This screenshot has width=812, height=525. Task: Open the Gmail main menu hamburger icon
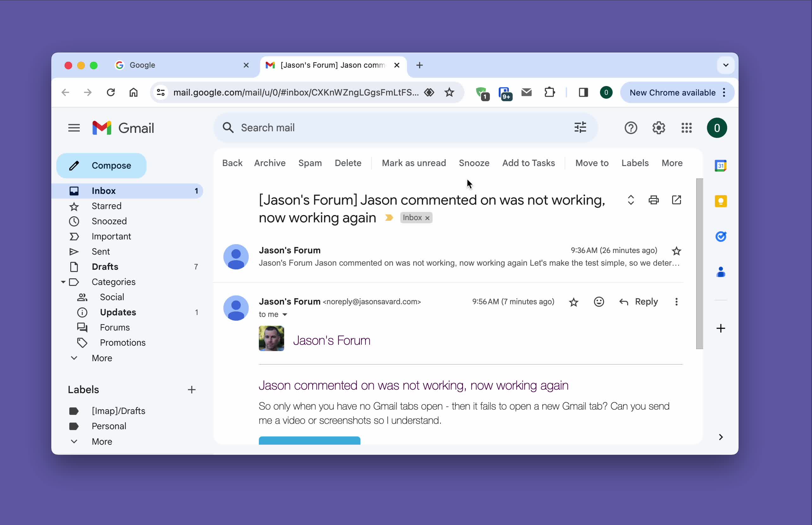coord(74,128)
